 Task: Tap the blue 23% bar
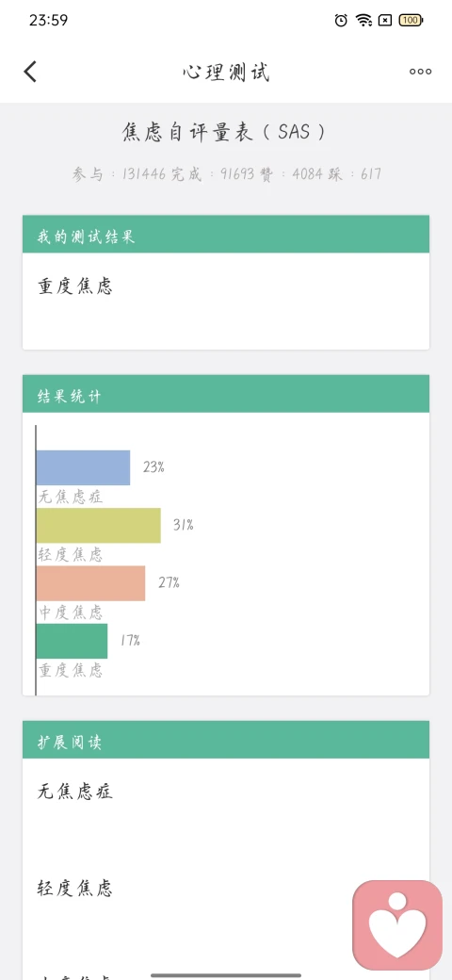click(x=83, y=467)
